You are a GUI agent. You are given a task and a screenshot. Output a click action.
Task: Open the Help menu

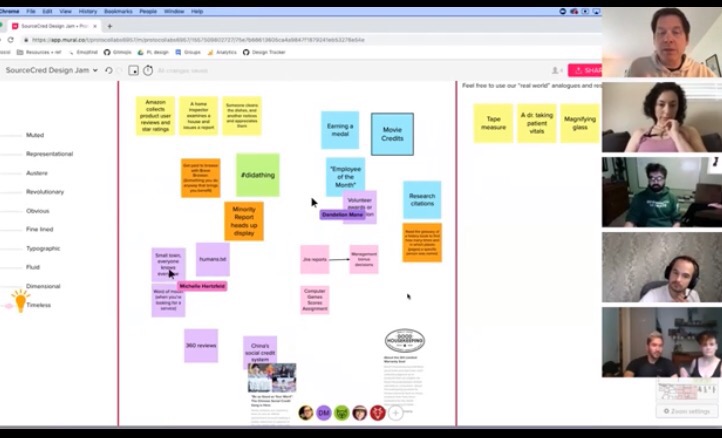[x=197, y=12]
